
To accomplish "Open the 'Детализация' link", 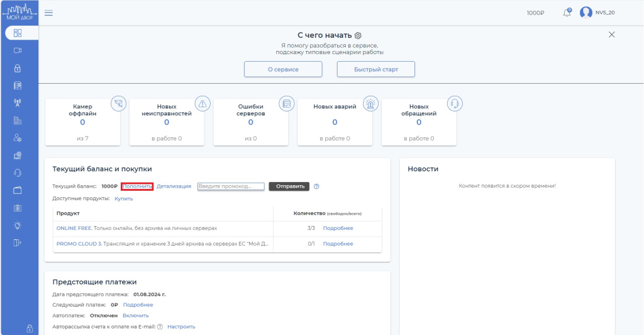I will click(174, 186).
